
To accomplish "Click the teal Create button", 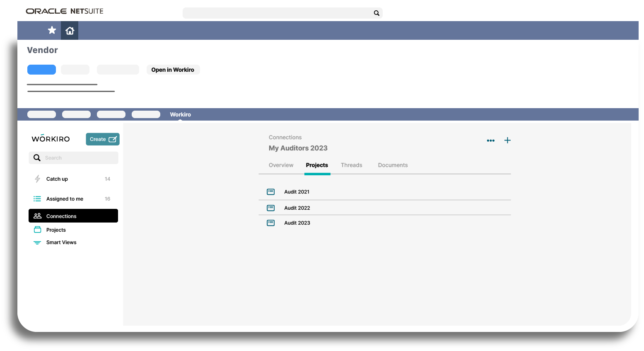I will coord(102,139).
